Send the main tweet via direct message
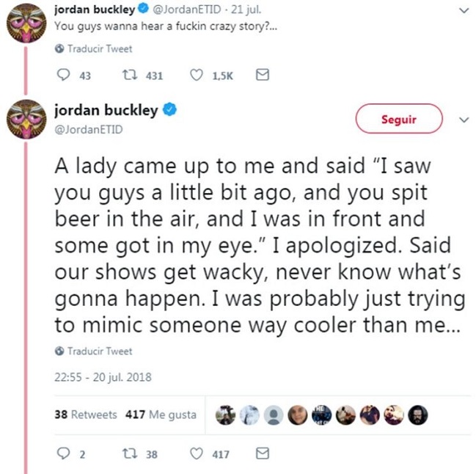 pyautogui.click(x=263, y=454)
